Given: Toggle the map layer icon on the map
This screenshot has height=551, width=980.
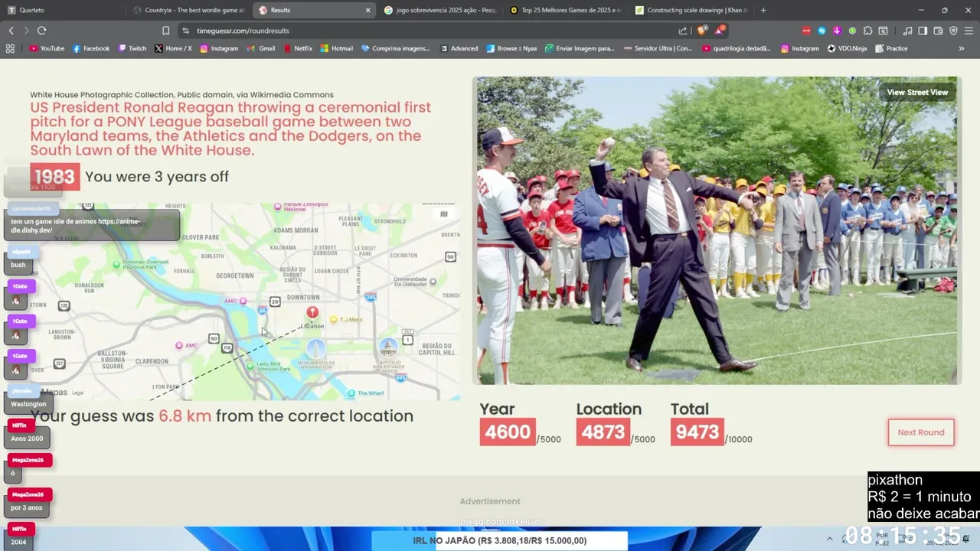Looking at the screenshot, I should tap(443, 214).
